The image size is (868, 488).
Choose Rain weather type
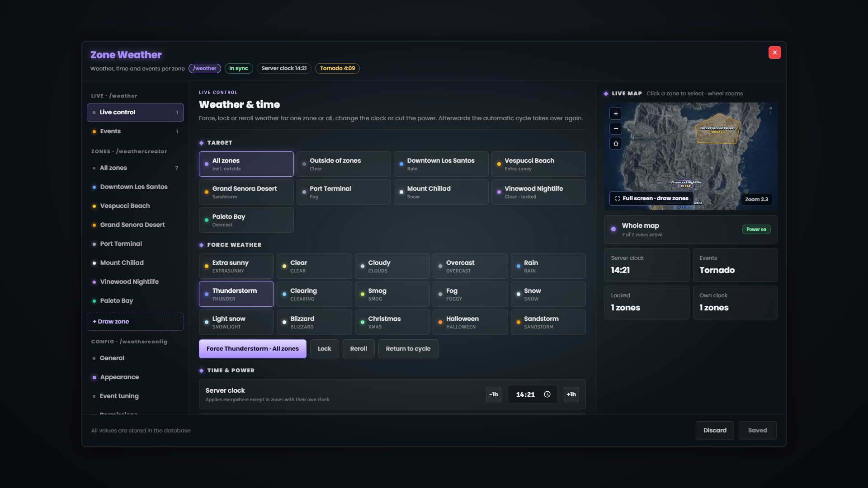tap(548, 266)
